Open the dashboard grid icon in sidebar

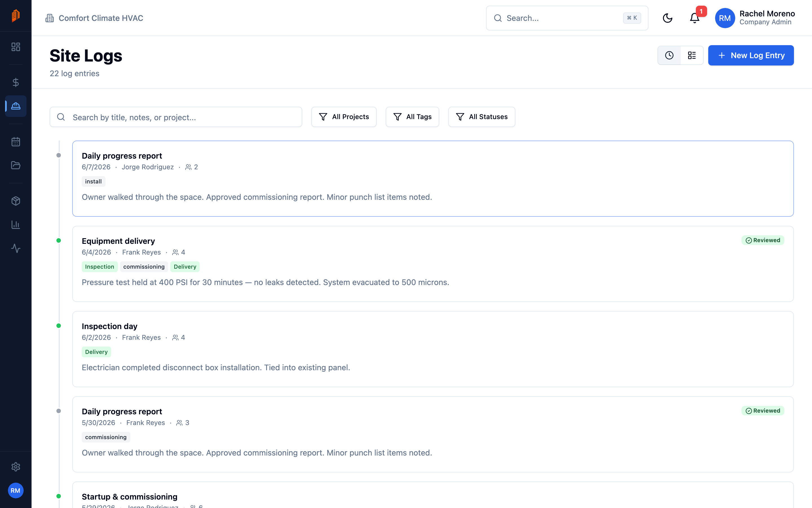pyautogui.click(x=16, y=47)
